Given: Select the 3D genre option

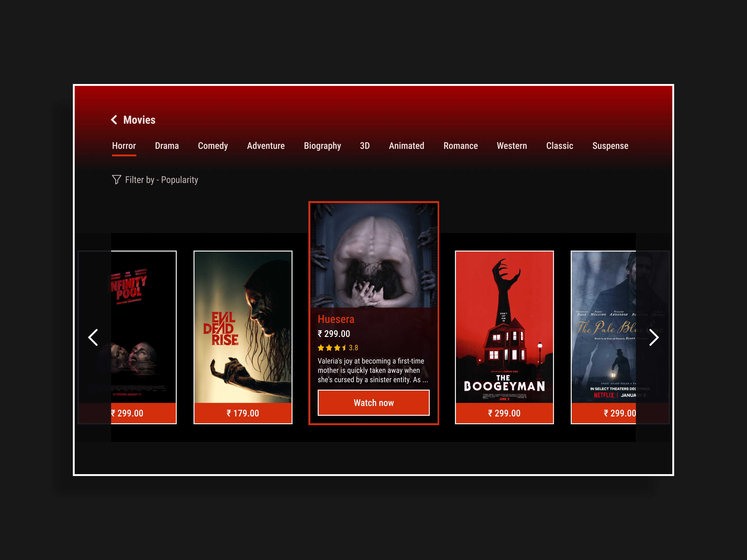Looking at the screenshot, I should tap(365, 146).
